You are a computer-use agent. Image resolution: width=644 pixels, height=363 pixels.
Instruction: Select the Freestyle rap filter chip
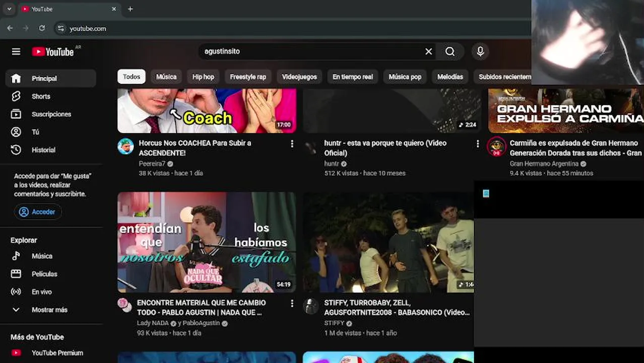point(248,77)
